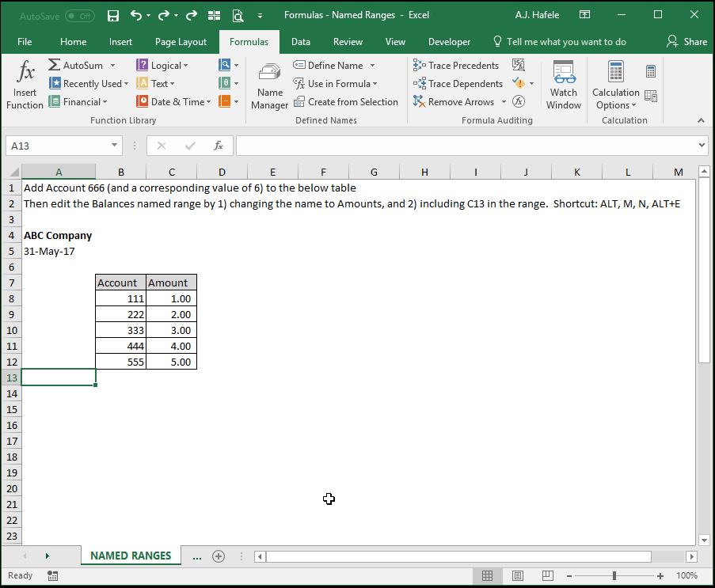This screenshot has height=588, width=715.
Task: Open Text functions library
Action: point(155,83)
